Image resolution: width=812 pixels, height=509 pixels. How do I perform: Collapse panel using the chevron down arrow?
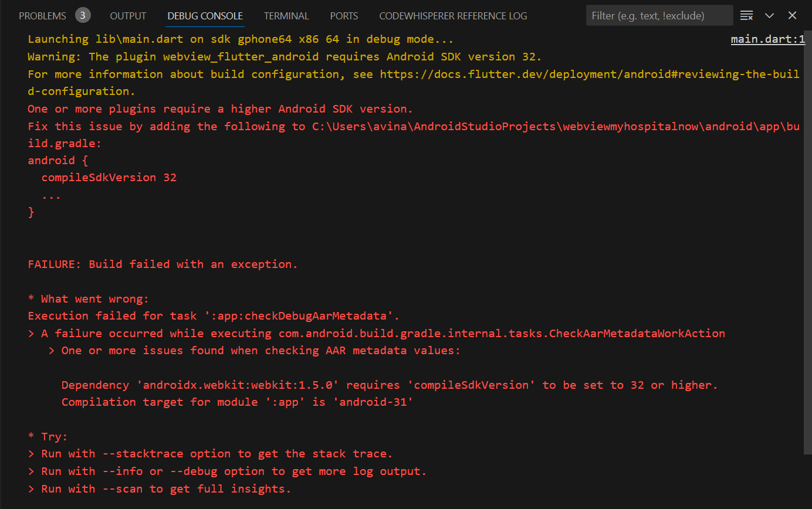tap(770, 16)
